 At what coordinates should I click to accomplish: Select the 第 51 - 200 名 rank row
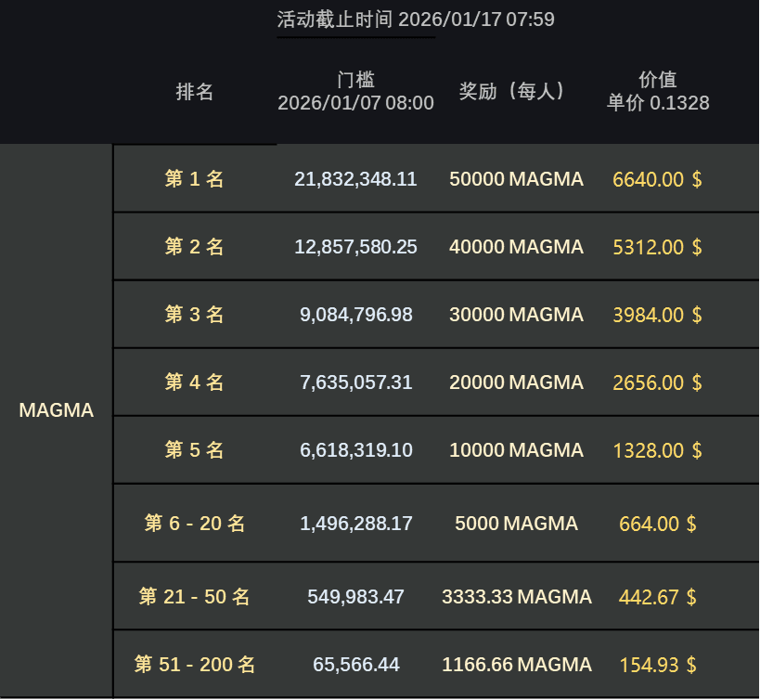click(195, 665)
